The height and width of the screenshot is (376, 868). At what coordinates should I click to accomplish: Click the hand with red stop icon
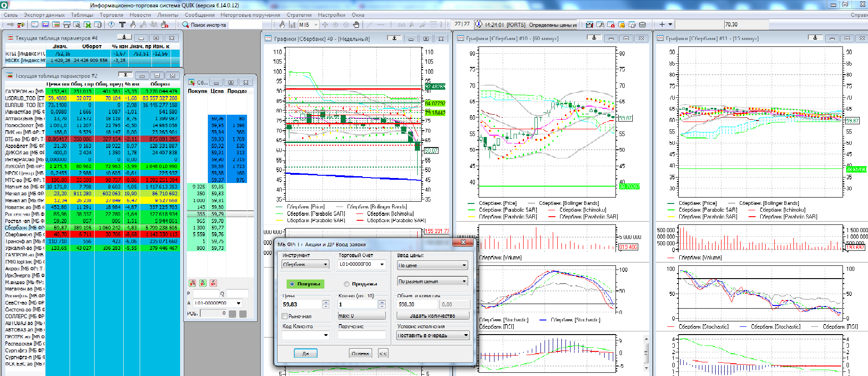click(x=165, y=25)
